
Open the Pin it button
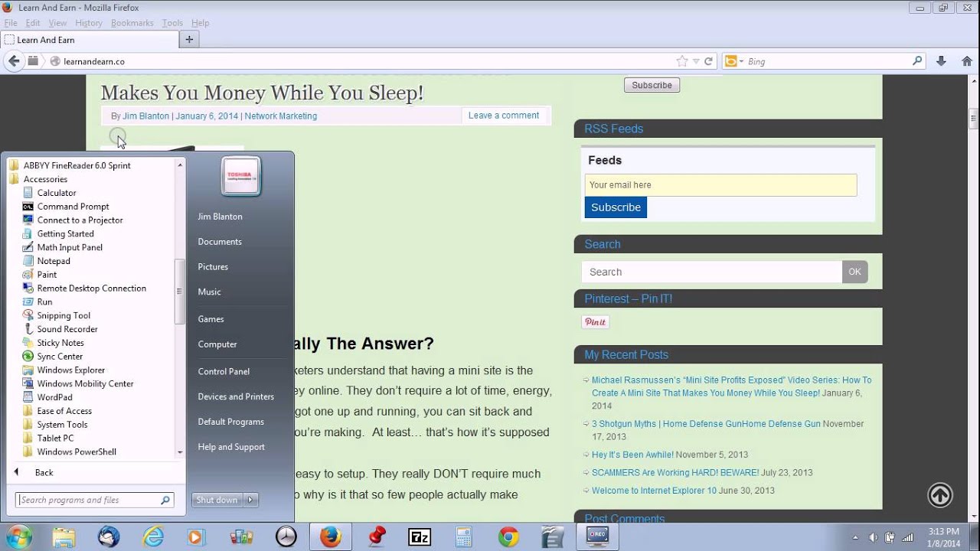595,322
